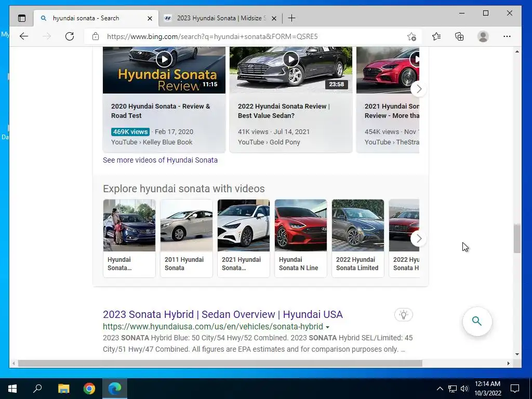The width and height of the screenshot is (532, 399).
Task: Open 2020 Hyundai Sonata - Review & Road Test title
Action: (161, 111)
